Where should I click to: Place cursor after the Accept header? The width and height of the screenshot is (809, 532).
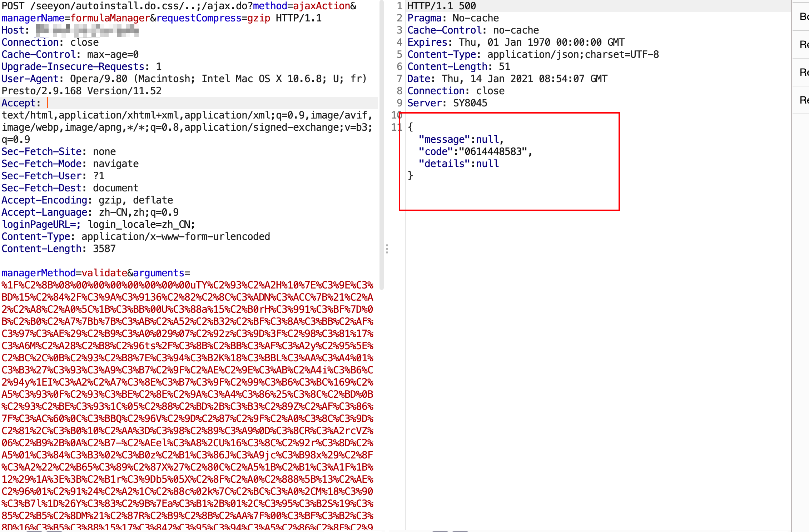[x=48, y=103]
